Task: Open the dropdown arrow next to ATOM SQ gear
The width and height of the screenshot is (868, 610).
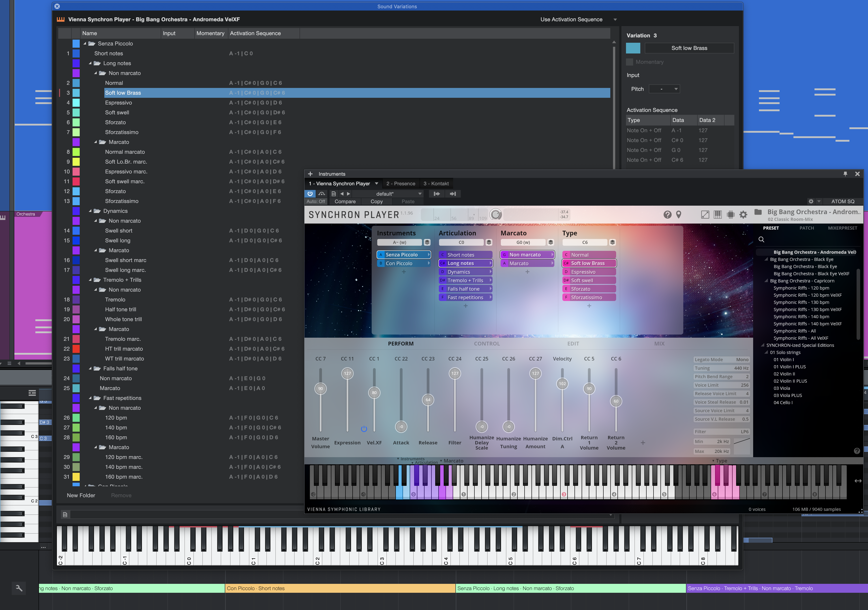Action: [x=819, y=201]
